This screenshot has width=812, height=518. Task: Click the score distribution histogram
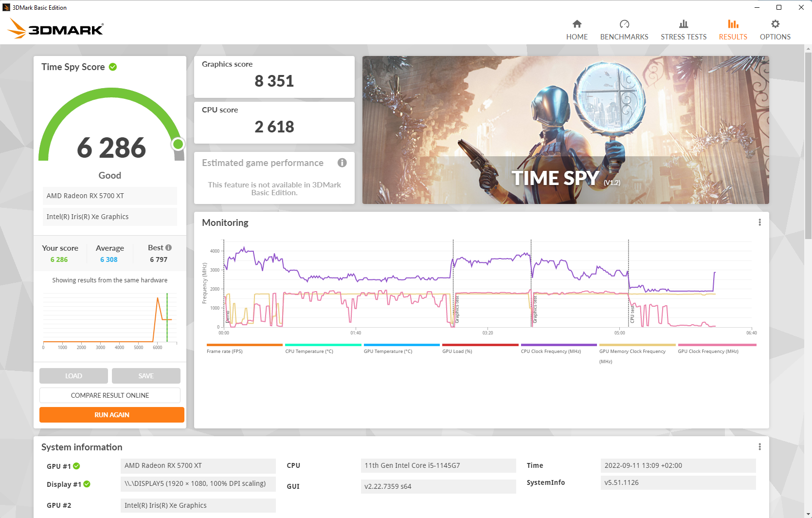(x=109, y=320)
